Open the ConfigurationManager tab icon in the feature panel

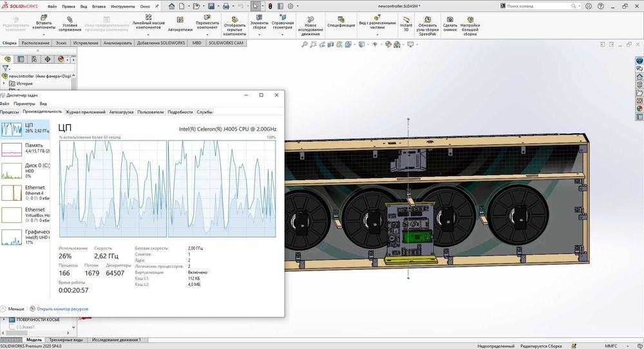click(34, 59)
